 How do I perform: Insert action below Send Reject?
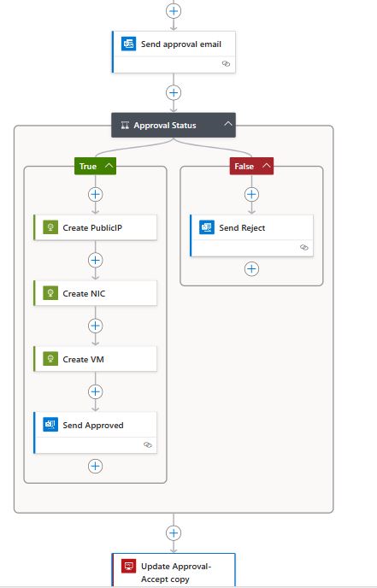(251, 269)
